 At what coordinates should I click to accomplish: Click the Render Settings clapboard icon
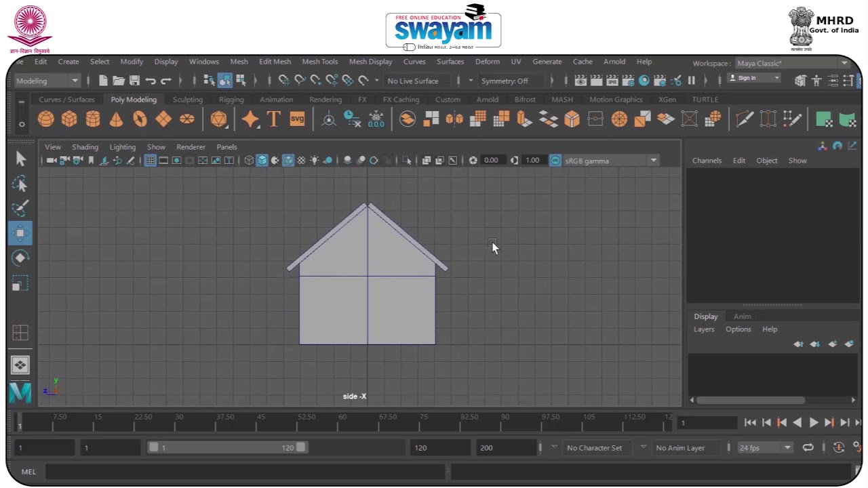(x=628, y=81)
